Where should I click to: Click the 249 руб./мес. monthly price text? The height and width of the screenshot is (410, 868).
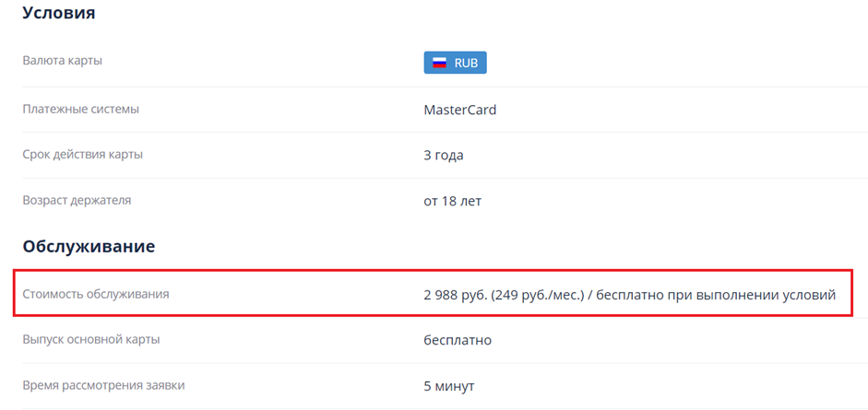(x=538, y=295)
